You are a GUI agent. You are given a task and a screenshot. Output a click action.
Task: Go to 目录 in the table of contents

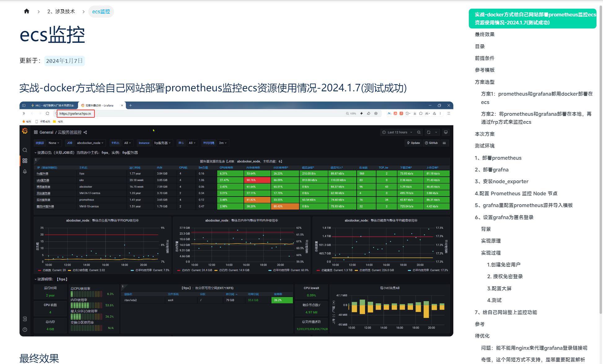480,46
